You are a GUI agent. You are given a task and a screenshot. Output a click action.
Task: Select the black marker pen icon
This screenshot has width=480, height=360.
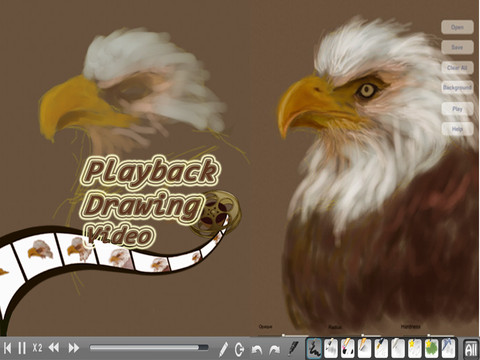(293, 348)
